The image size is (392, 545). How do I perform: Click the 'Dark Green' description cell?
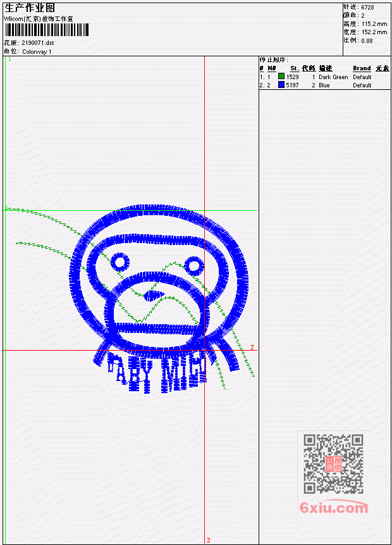[x=333, y=77]
